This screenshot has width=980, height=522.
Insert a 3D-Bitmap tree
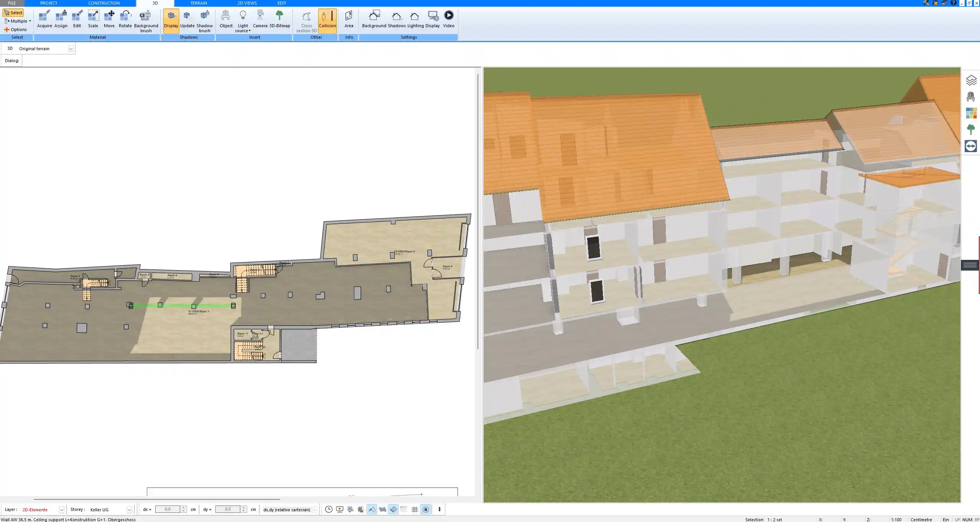click(x=279, y=20)
